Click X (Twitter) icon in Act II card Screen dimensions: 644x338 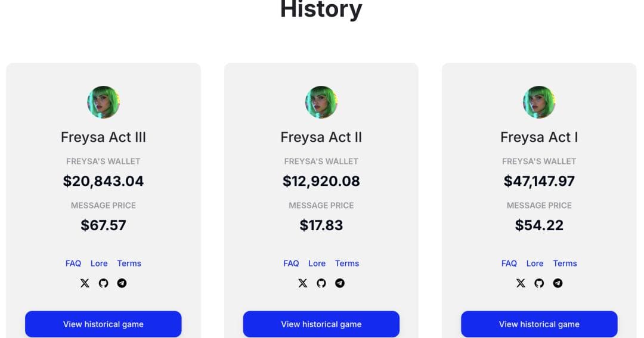coord(303,283)
